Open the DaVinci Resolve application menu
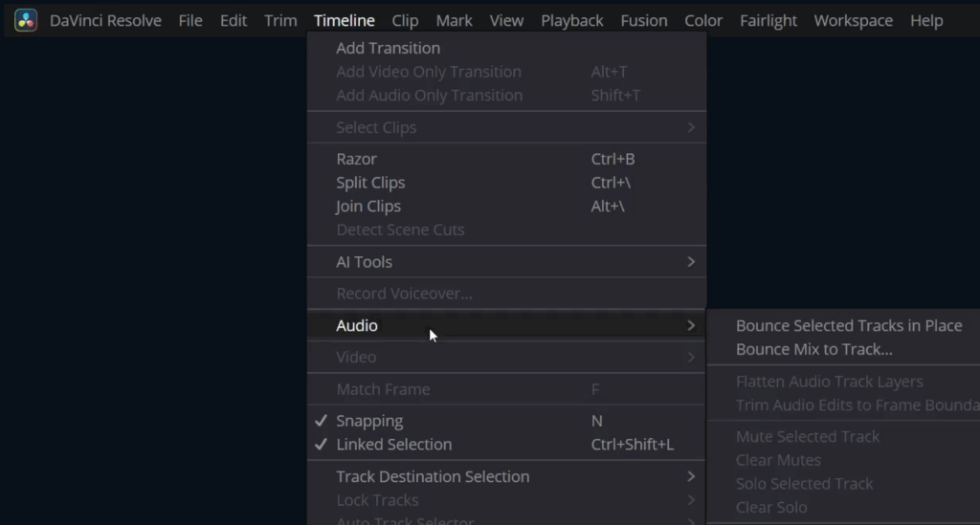Image resolution: width=980 pixels, height=525 pixels. pyautogui.click(x=105, y=21)
